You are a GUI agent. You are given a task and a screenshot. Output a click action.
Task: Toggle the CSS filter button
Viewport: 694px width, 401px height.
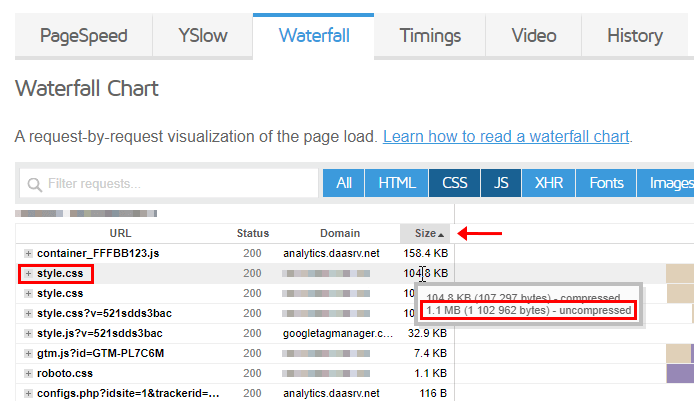point(454,183)
